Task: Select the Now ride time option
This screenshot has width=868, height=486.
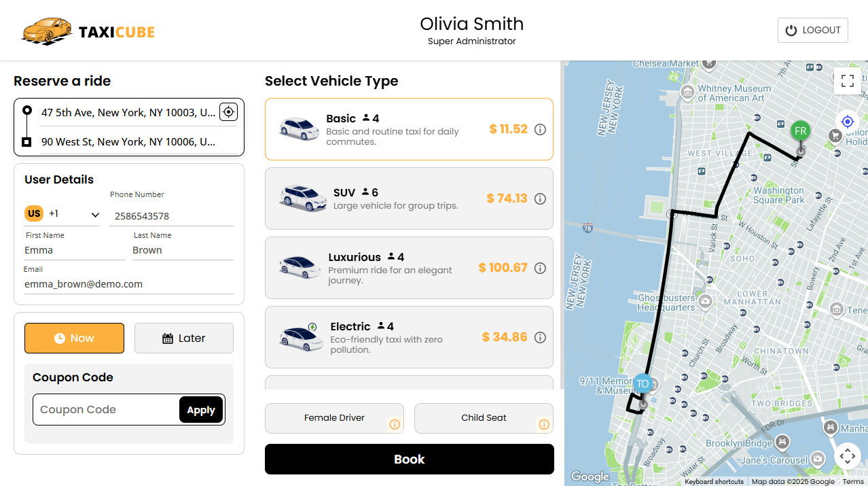Action: [74, 338]
